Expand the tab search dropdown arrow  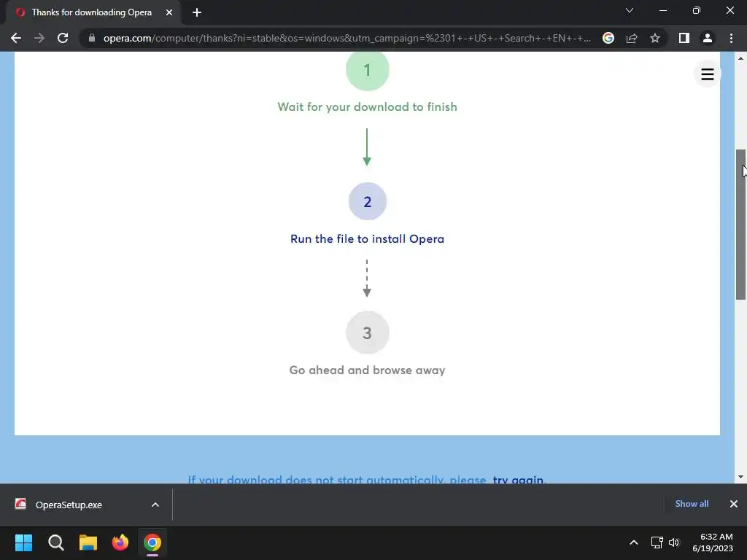click(x=630, y=10)
